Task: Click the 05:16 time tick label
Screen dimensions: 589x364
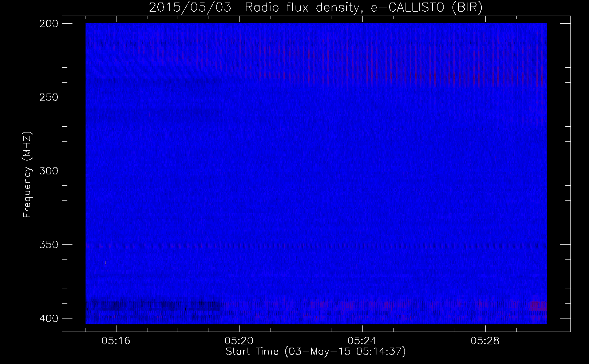Action: tap(116, 341)
